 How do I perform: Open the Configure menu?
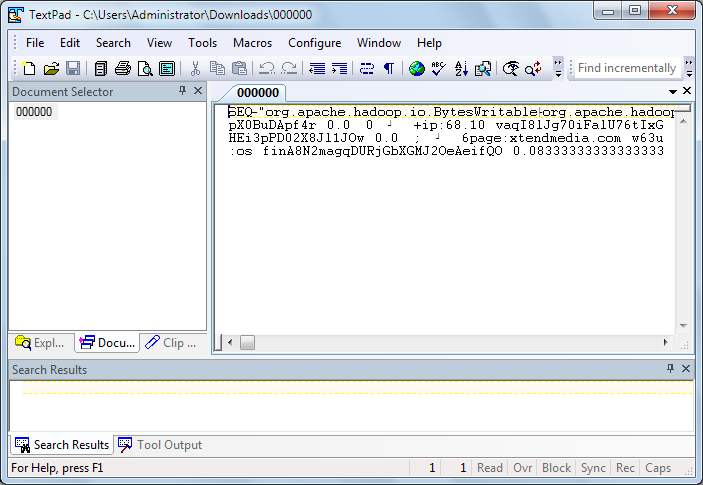[315, 43]
